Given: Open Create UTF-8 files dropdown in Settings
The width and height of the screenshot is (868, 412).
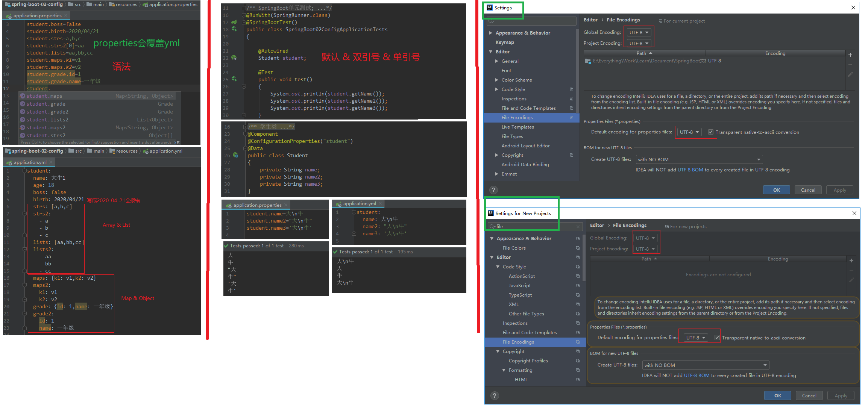Looking at the screenshot, I should coord(699,159).
